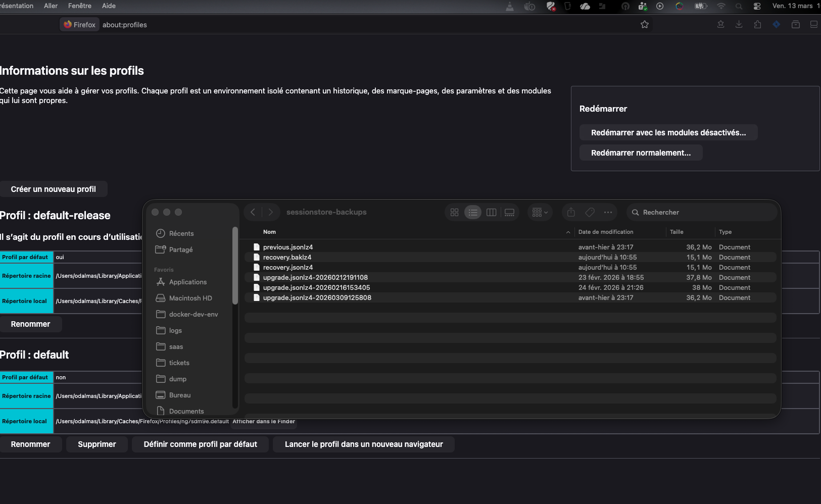Select the recovery.jsonlz4 file
Image resolution: width=821 pixels, height=504 pixels.
[510, 267]
